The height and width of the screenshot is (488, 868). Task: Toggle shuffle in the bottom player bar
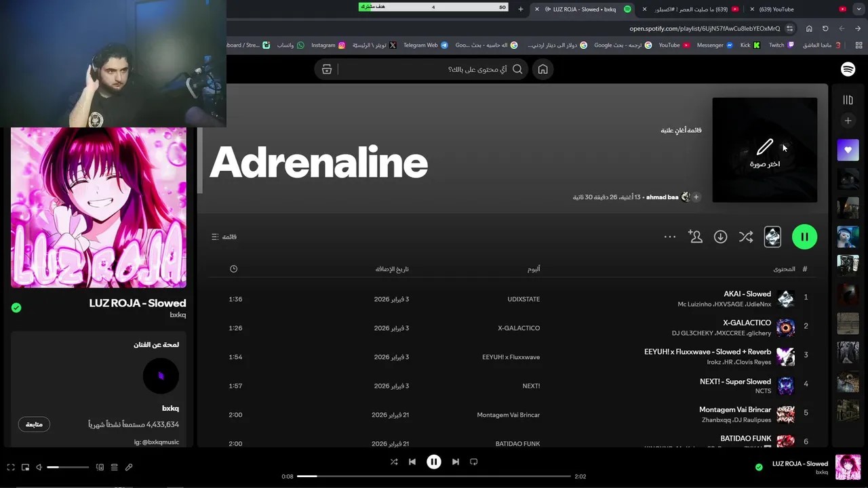coord(394,462)
